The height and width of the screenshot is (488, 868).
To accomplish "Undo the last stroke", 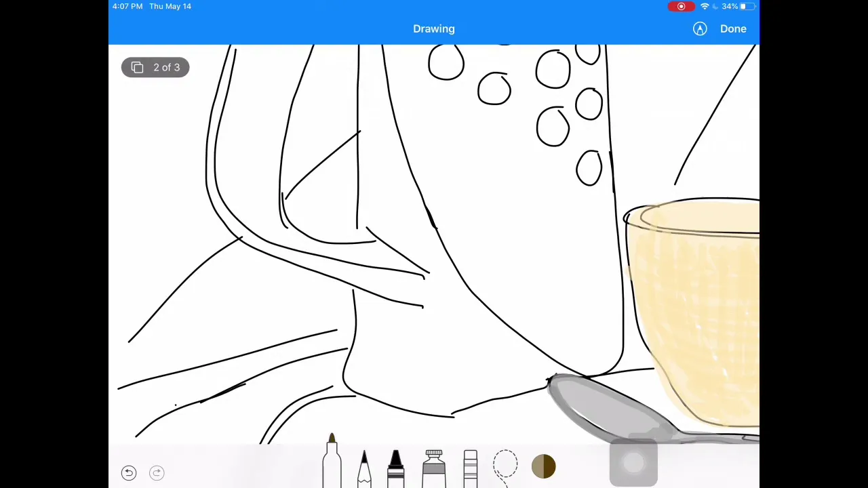I will [129, 473].
